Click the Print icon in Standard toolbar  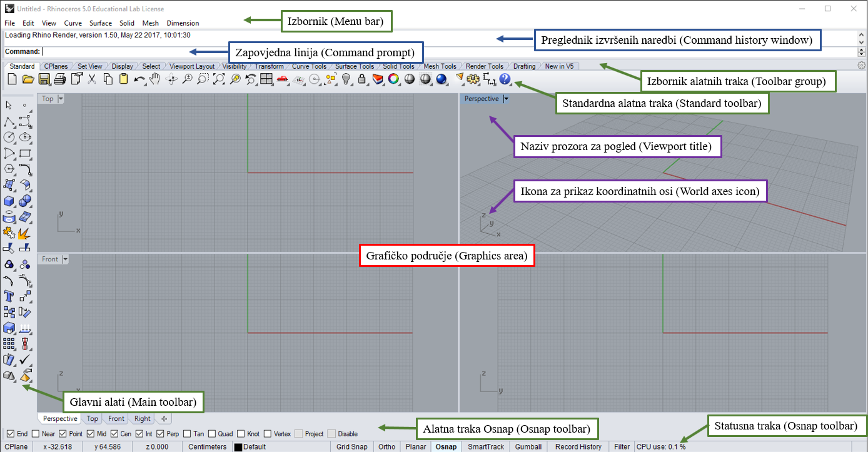click(x=60, y=79)
